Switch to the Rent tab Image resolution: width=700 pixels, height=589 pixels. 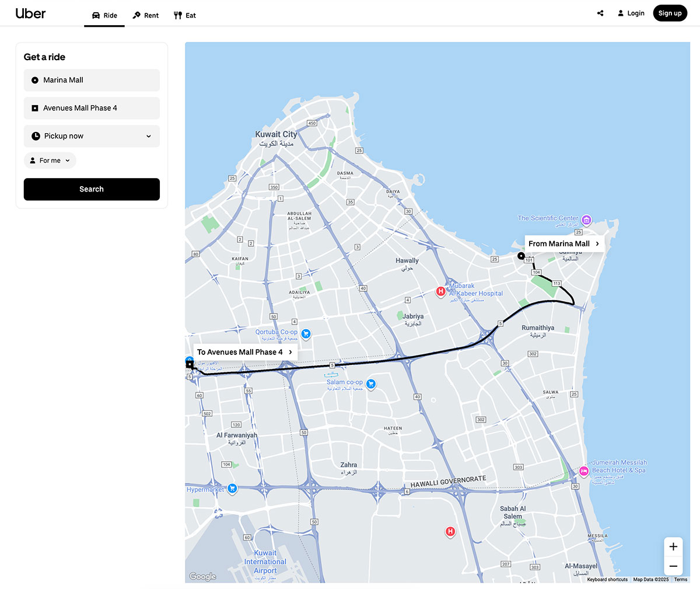(145, 15)
